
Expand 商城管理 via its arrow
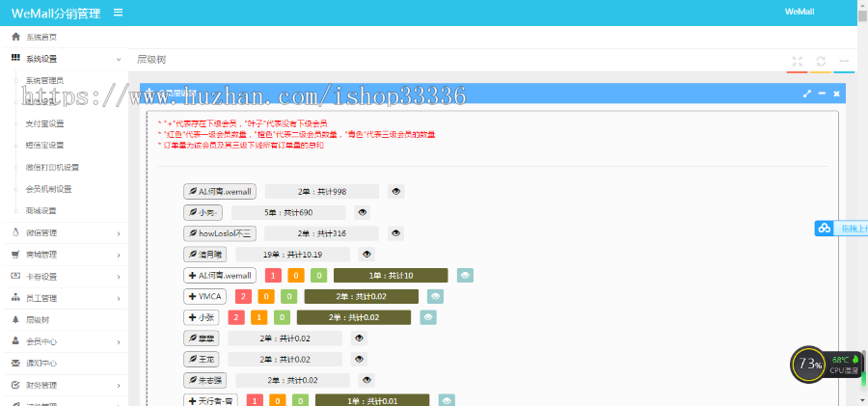pos(119,256)
